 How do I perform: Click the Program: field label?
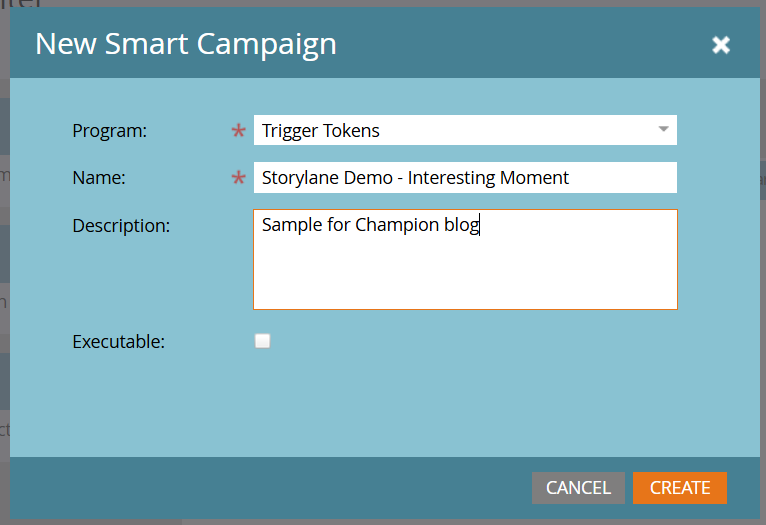pos(109,130)
